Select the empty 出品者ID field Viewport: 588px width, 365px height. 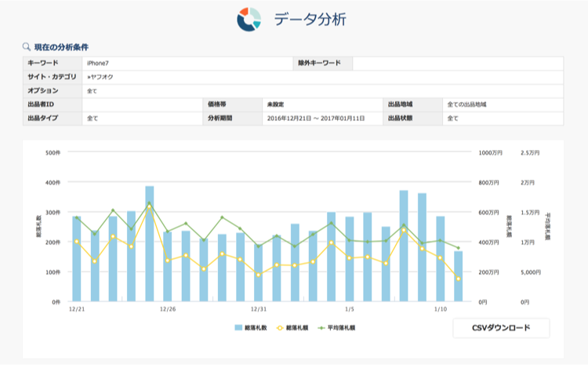click(x=141, y=104)
